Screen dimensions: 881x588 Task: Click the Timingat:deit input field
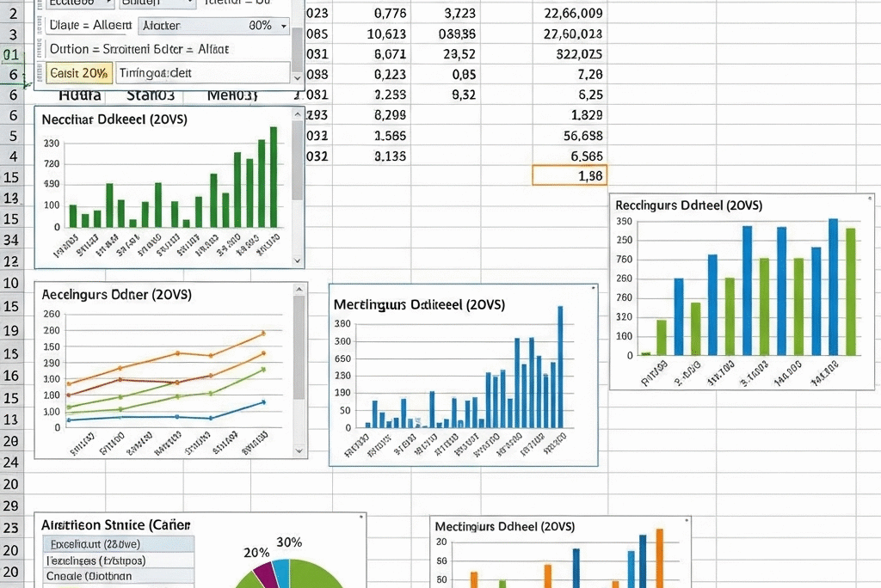(x=203, y=73)
